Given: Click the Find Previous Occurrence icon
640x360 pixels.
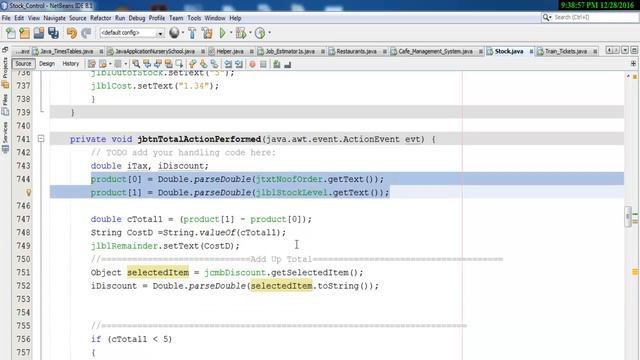Looking at the screenshot, I should coord(147,64).
